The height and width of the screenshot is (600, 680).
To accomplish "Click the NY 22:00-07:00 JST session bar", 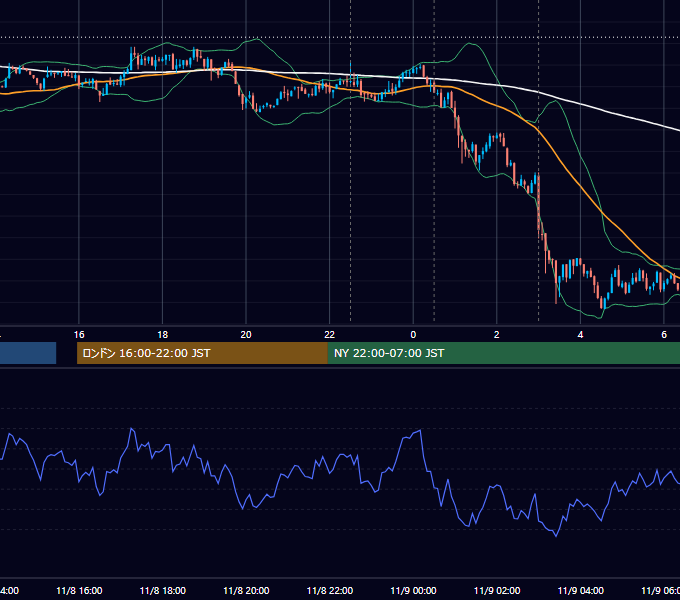I will pos(503,353).
